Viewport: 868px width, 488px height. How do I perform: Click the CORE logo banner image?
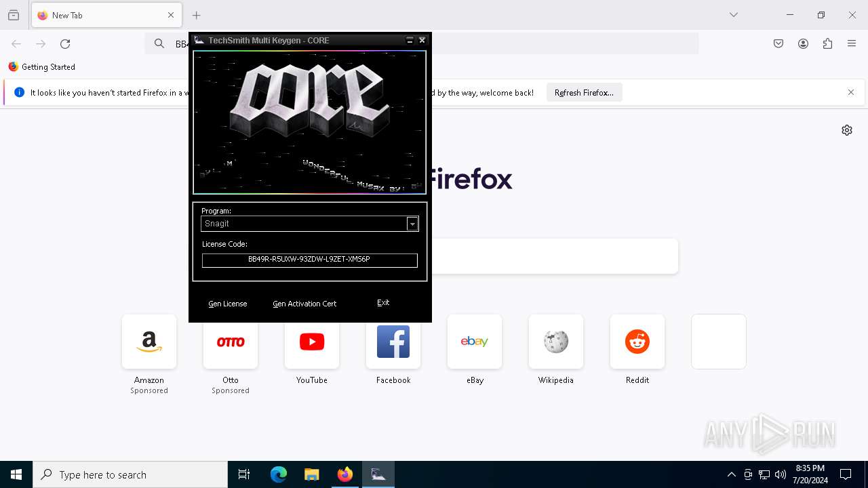(x=309, y=122)
